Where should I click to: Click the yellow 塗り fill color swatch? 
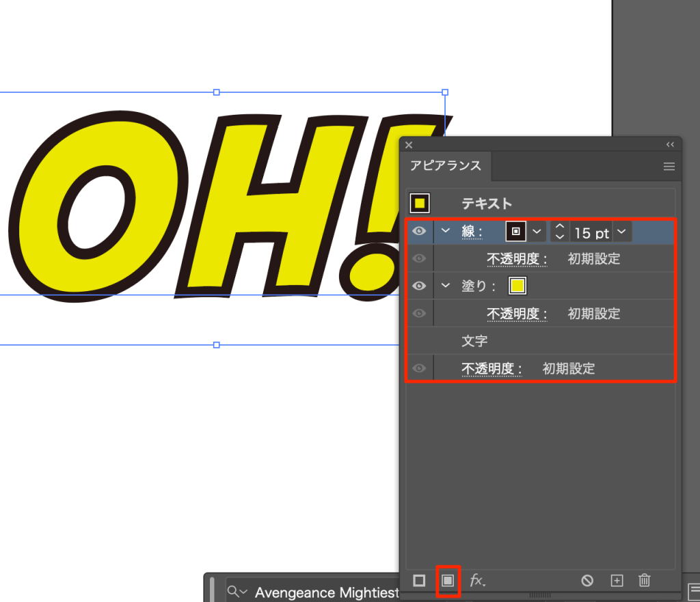(x=517, y=286)
